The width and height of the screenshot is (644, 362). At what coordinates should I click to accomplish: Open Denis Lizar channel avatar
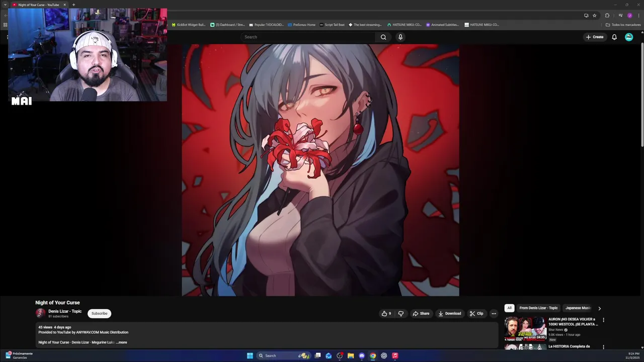coord(40,313)
